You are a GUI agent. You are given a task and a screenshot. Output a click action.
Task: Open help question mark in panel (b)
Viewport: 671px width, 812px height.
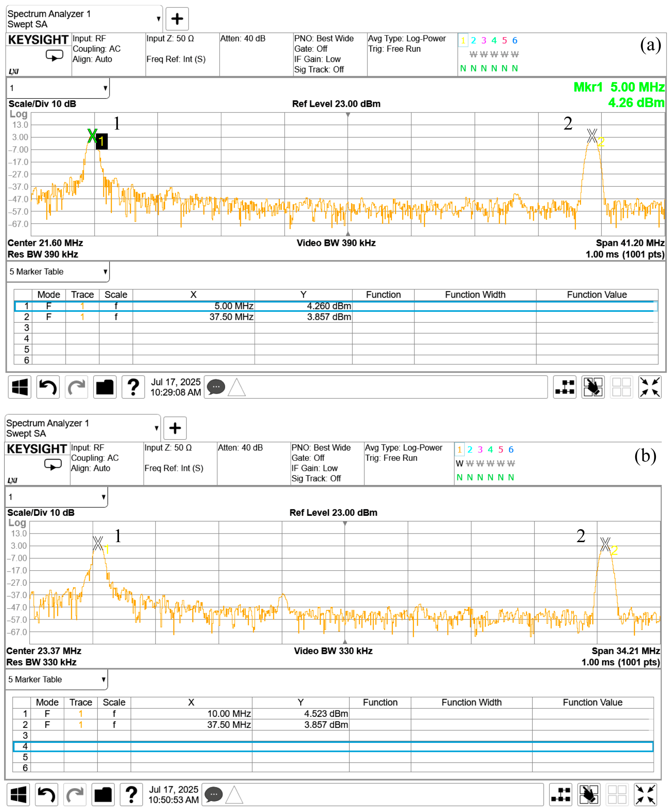pyautogui.click(x=132, y=795)
